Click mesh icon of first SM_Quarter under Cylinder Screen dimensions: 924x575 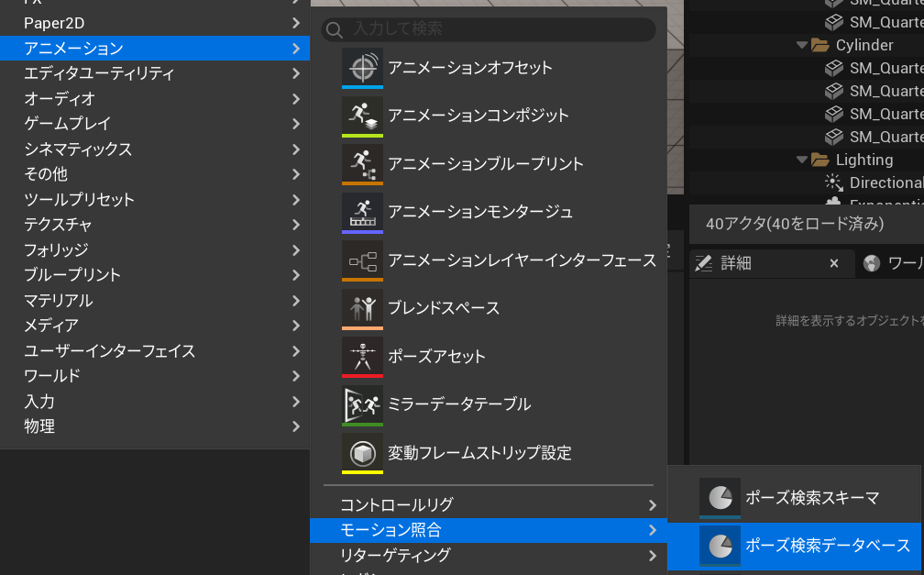[834, 69]
